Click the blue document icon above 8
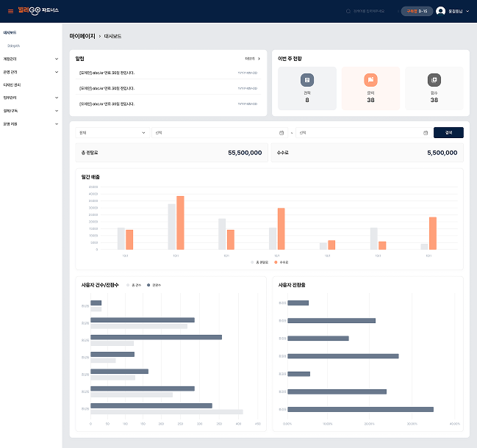This screenshot has height=448, width=477. pyautogui.click(x=307, y=80)
